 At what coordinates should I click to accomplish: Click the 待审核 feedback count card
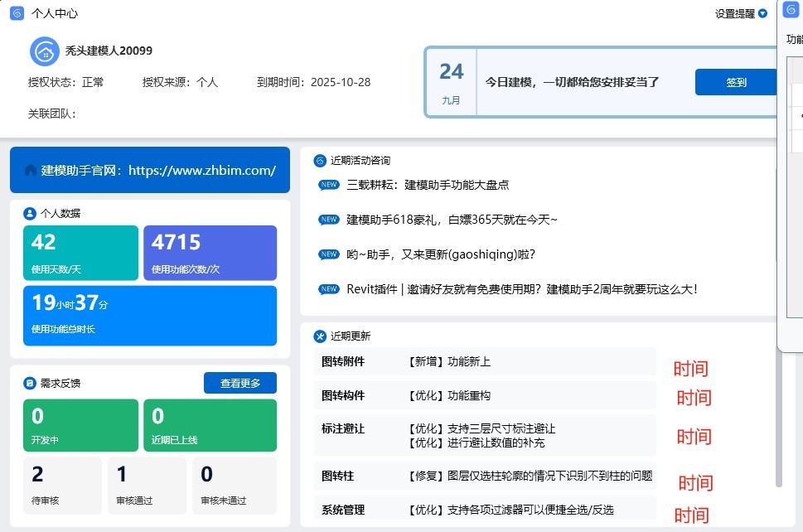(62, 486)
